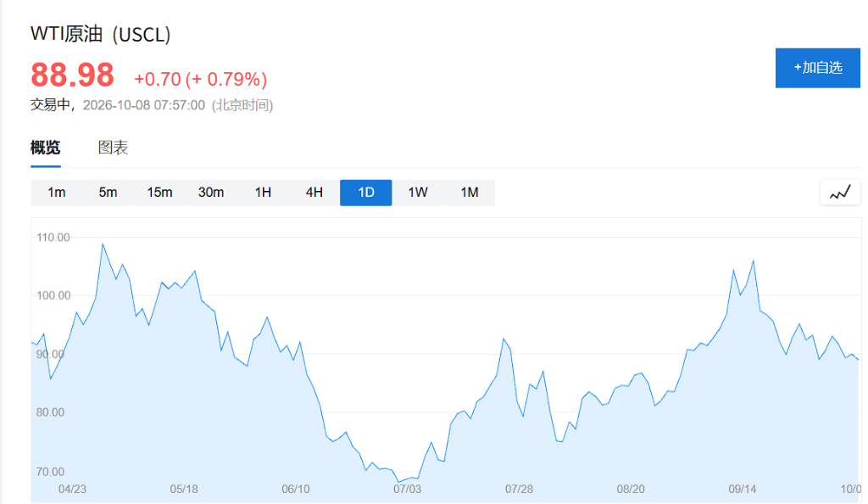
Task: Pick the 4H timeframe
Action: point(314,193)
